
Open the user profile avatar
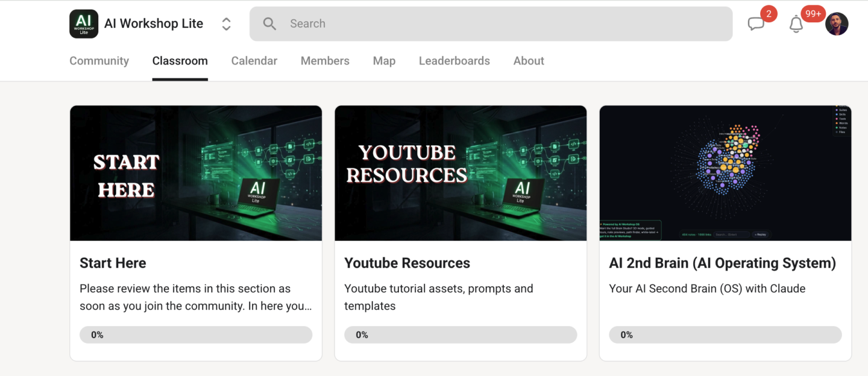click(837, 24)
